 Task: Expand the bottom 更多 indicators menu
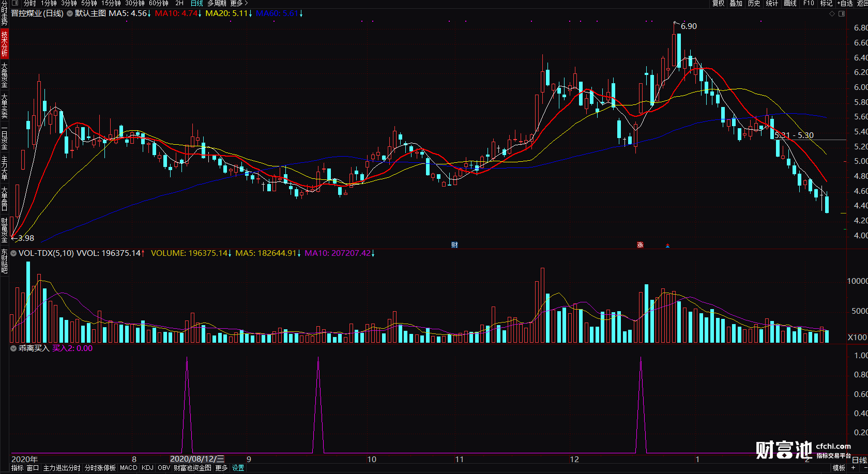221,468
